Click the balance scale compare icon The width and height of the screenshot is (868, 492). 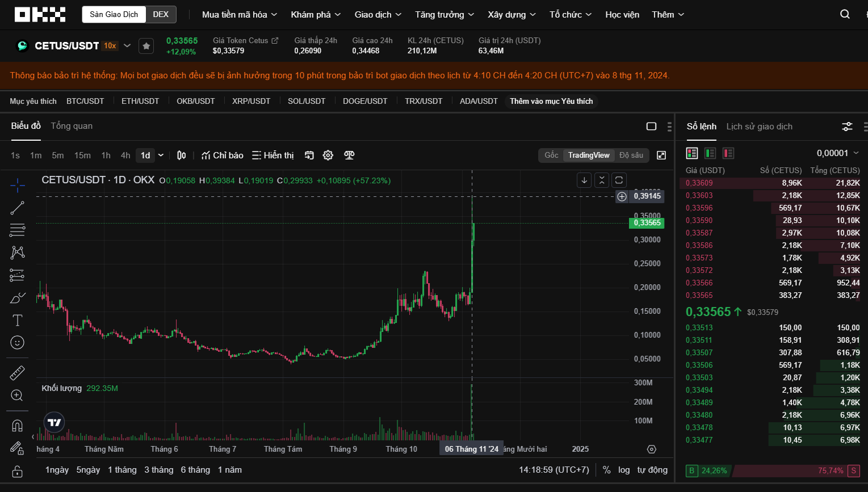[x=350, y=155]
